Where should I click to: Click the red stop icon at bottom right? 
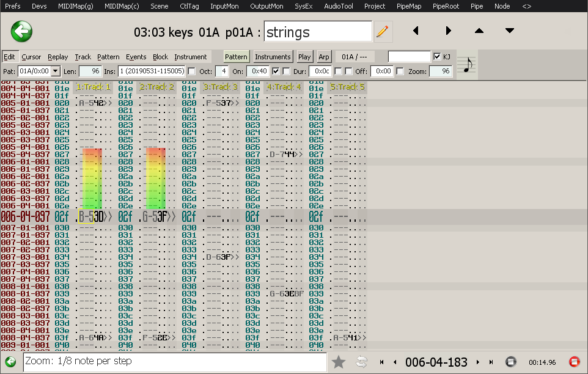574,362
